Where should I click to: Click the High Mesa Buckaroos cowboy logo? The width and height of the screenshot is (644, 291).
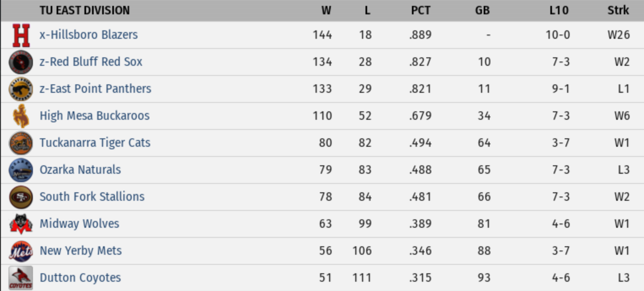[21, 116]
